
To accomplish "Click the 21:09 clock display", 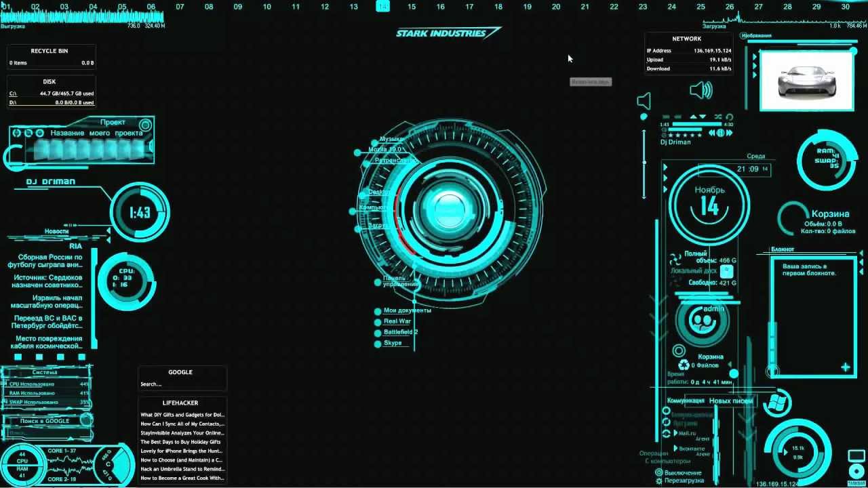I will coord(748,169).
